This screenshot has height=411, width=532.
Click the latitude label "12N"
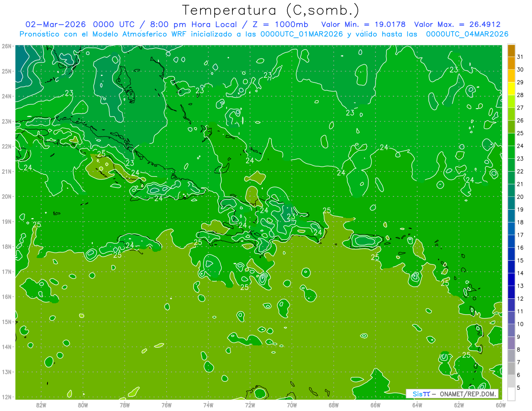pyautogui.click(x=6, y=397)
